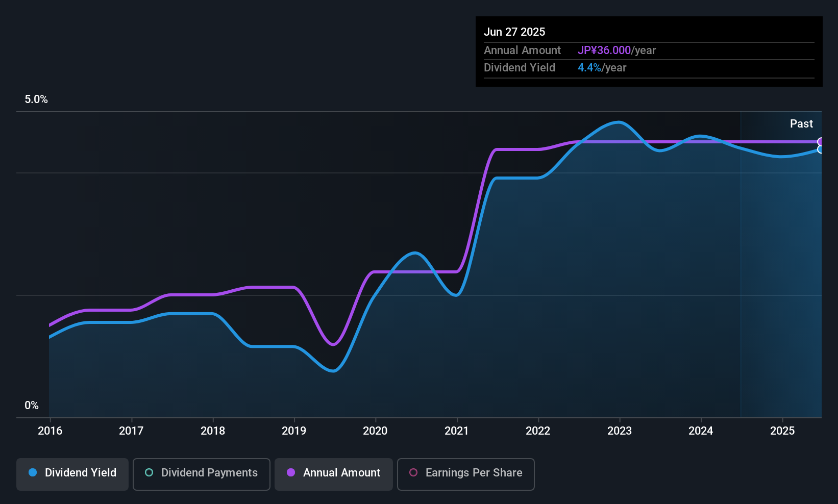
Task: Click the Jun 27 2025 tooltip date
Action: [514, 32]
